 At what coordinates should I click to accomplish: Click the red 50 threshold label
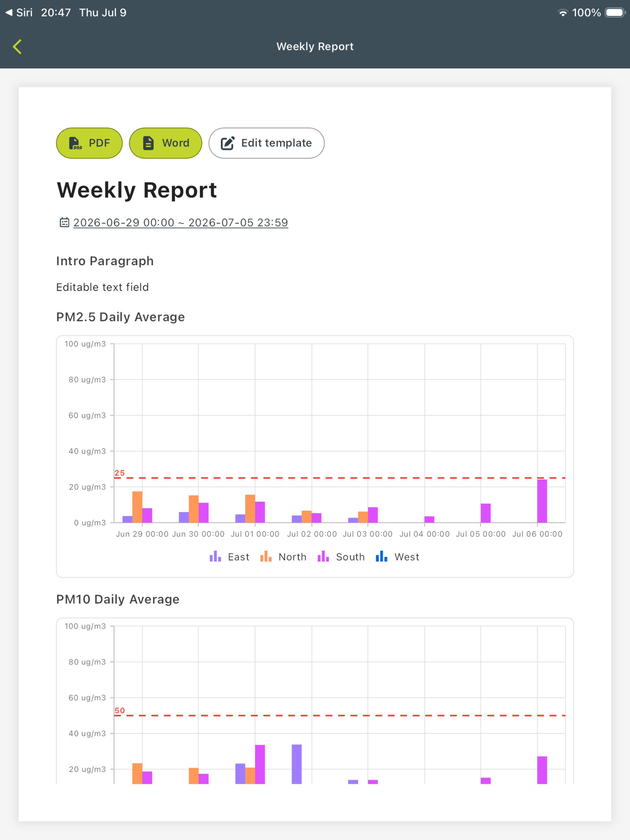pos(120,711)
